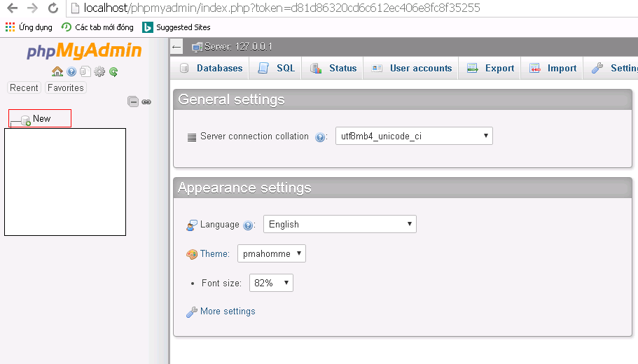Open Server connection collation dropdown
638x364 pixels.
[413, 136]
